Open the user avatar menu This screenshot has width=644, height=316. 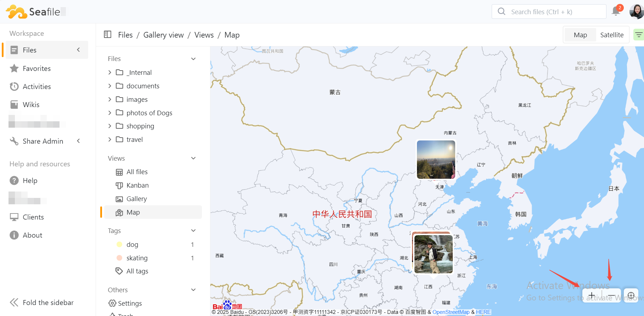pyautogui.click(x=636, y=12)
